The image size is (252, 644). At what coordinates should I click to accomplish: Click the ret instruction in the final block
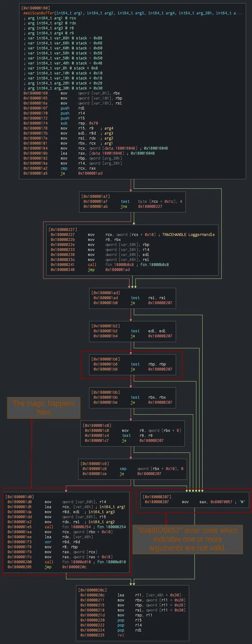pyautogui.click(x=121, y=635)
